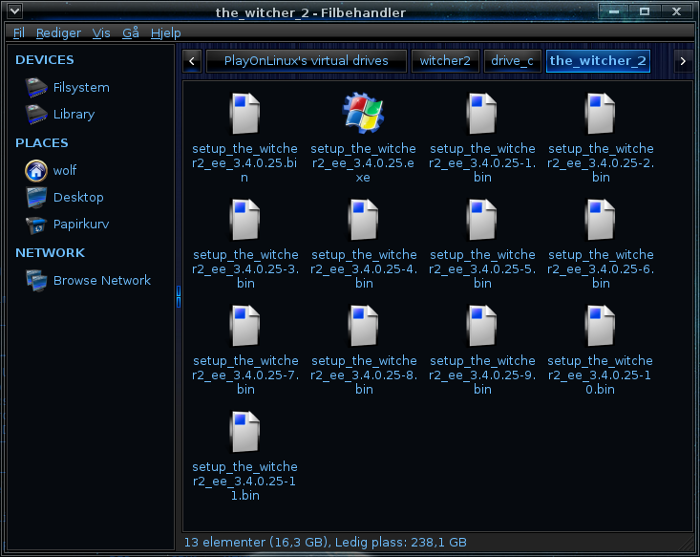Viewport: 700px width, 557px height.
Task: Select the 3.4.0.25-10.bin file icon
Action: (x=600, y=326)
